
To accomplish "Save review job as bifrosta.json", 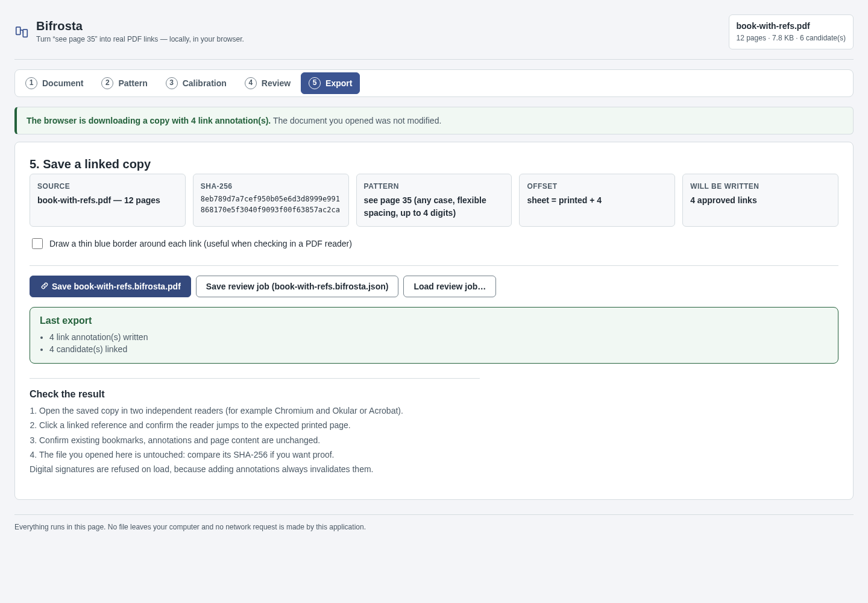I will [297, 286].
